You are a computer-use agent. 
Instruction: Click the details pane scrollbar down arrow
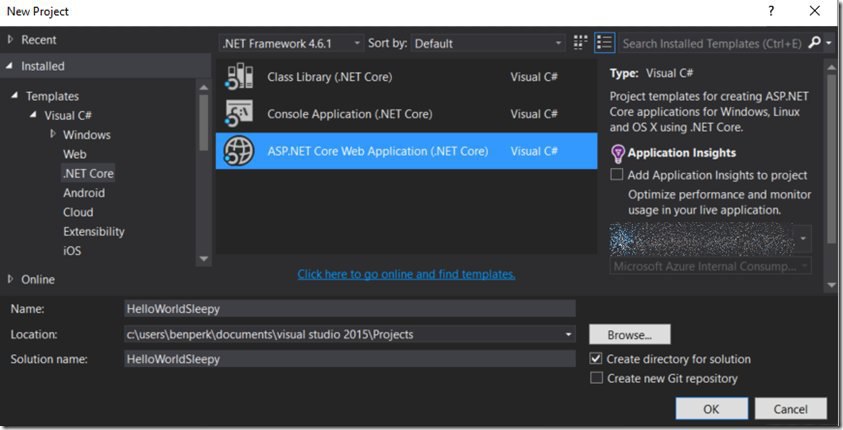pyautogui.click(x=831, y=285)
